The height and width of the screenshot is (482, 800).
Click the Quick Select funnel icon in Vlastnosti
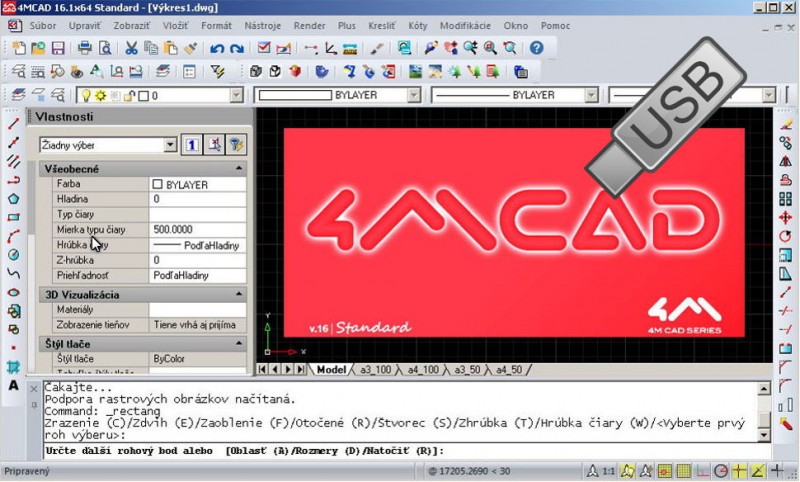pos(236,145)
